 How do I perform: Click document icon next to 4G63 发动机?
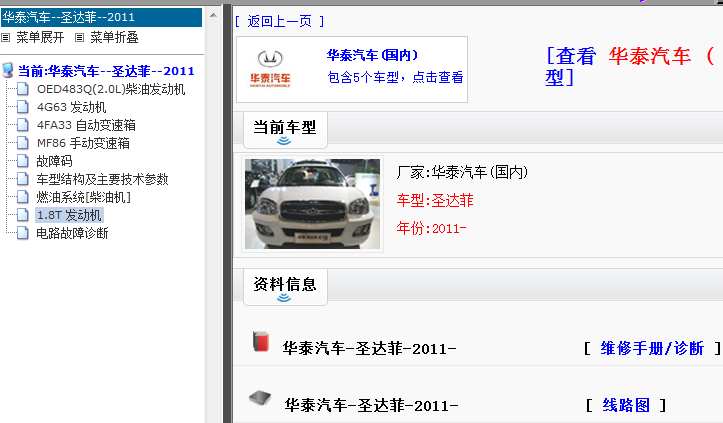[x=23, y=107]
